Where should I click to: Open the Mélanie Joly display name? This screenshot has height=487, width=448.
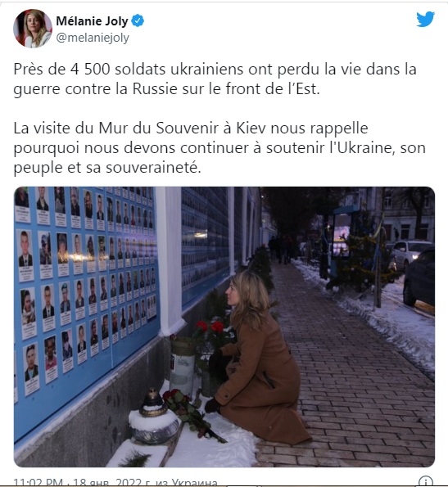[92, 20]
